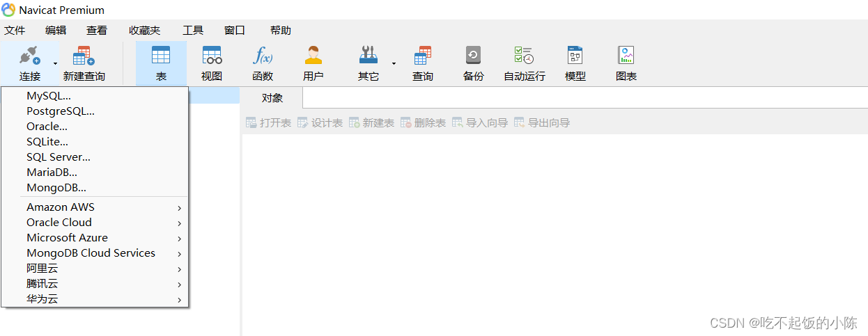Open the 帮助 (Help) menu
Screen dimensions: 868x336
(281, 30)
